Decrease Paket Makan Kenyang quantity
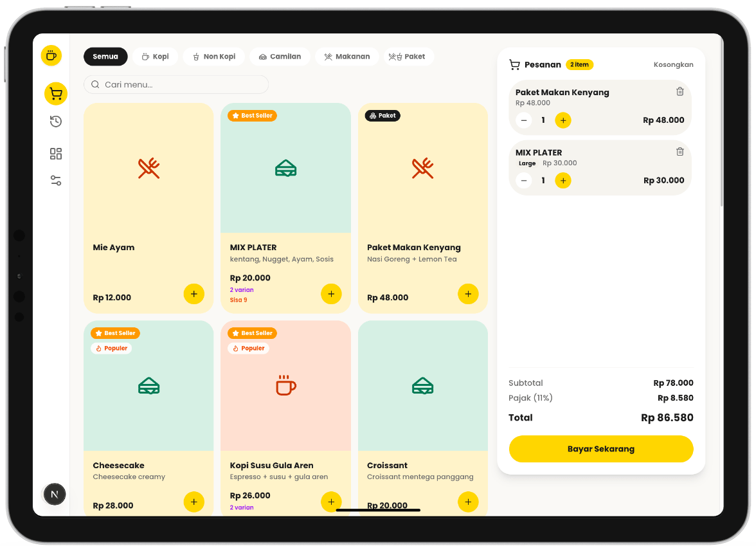Image resolution: width=756 pixels, height=546 pixels. [x=523, y=120]
